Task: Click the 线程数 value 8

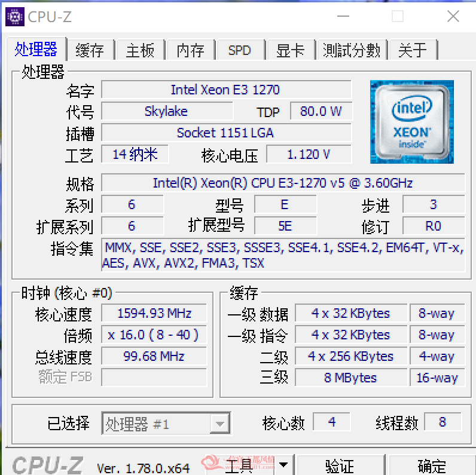Action: 443,422
